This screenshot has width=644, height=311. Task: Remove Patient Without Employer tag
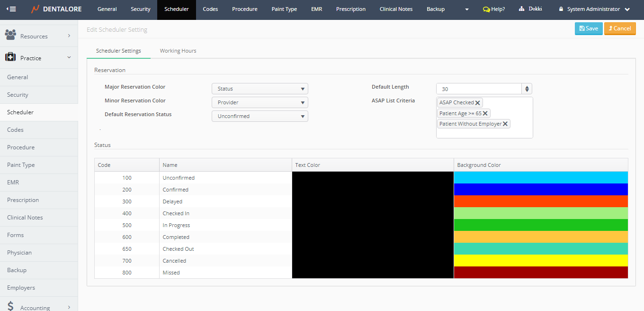505,124
